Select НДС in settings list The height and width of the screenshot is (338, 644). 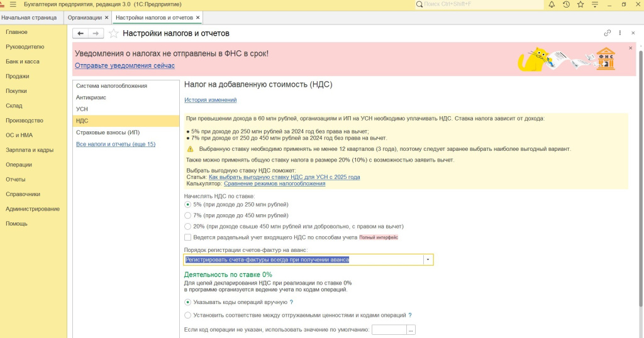pyautogui.click(x=126, y=121)
